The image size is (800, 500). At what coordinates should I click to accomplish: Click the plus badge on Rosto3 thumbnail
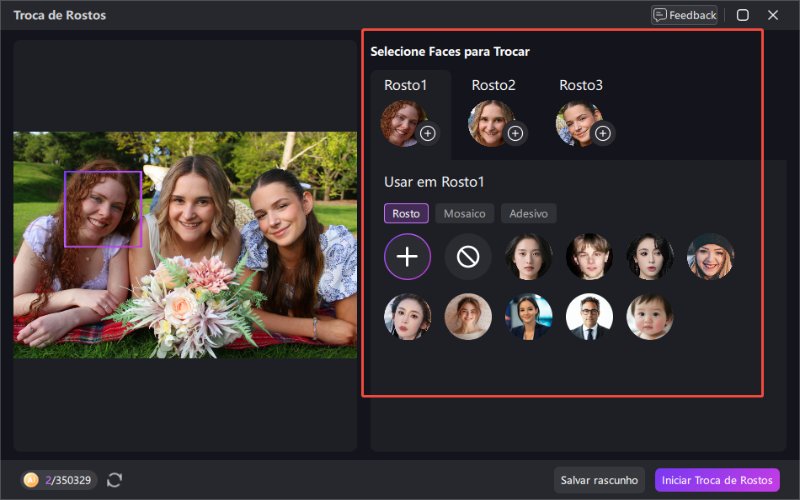[x=603, y=133]
